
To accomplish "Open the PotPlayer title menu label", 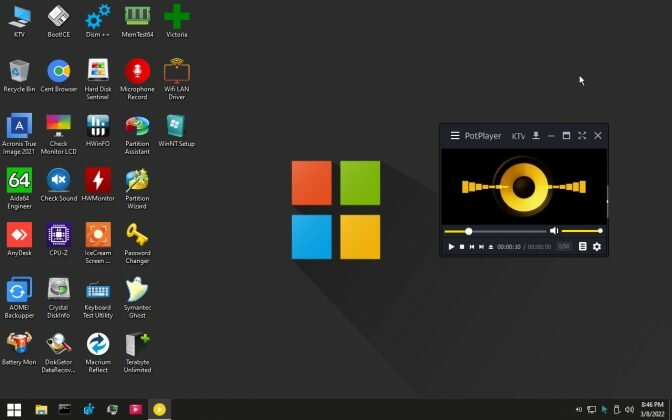I will tap(483, 136).
